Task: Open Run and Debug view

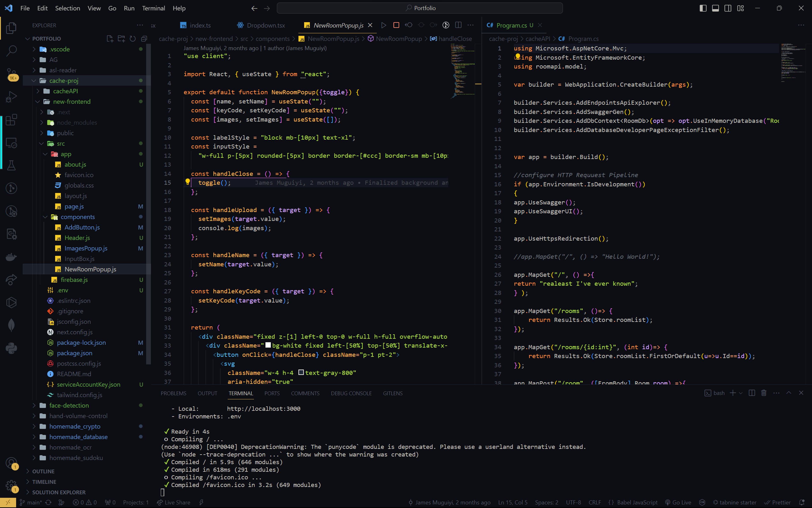Action: [11, 97]
